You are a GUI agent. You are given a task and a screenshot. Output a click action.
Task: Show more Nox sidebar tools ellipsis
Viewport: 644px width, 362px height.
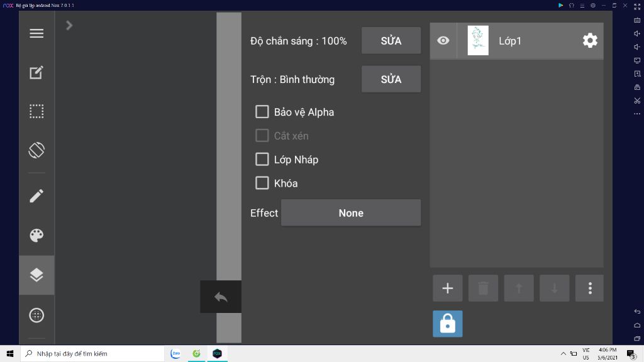pos(637,114)
